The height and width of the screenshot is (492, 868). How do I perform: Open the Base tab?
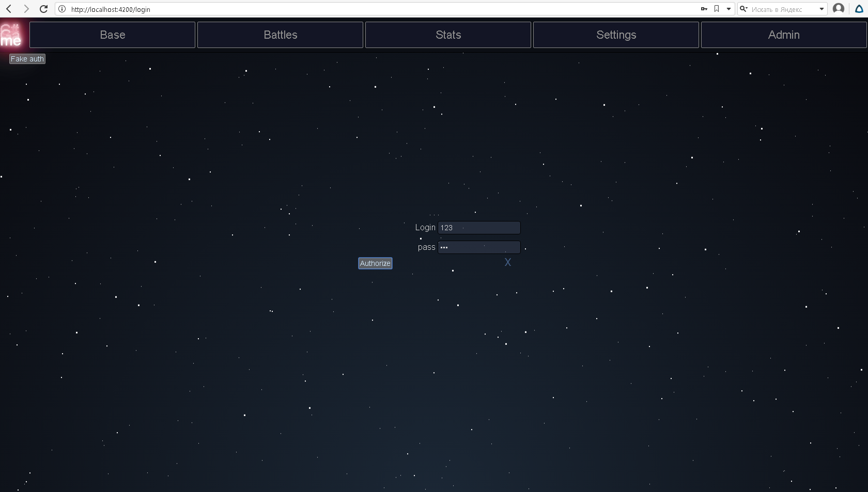[x=113, y=35]
